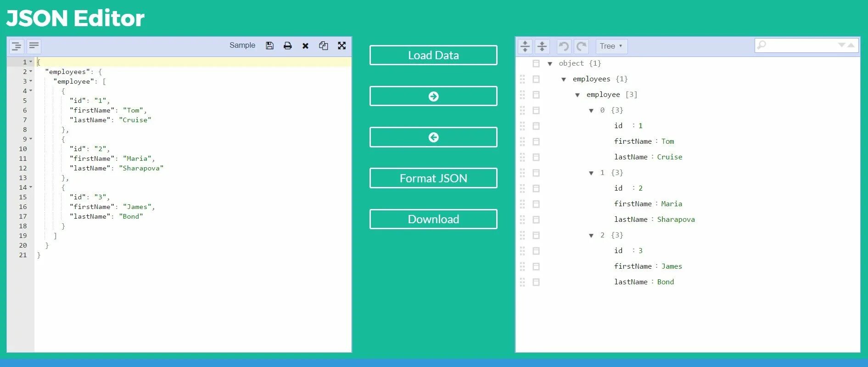868x367 pixels.
Task: Collapse the employees node in the tree
Action: click(x=564, y=79)
